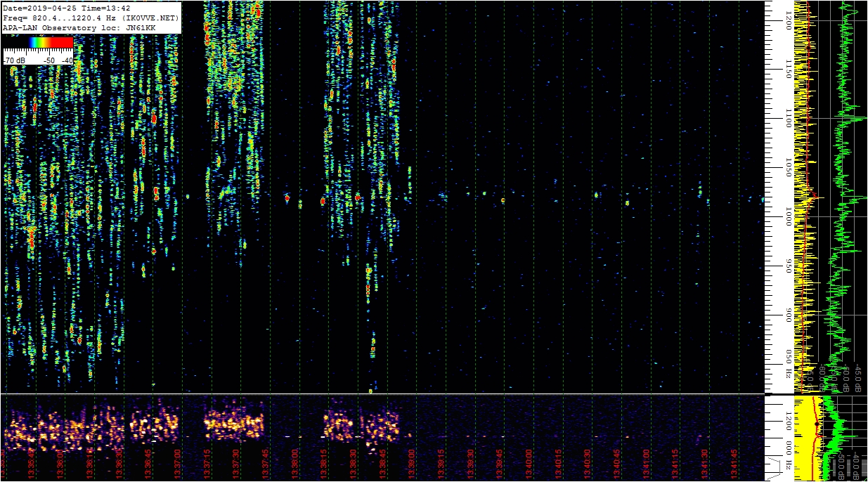This screenshot has width=868, height=482.
Task: Click the 1000 frequency axis label
Action: pos(789,217)
